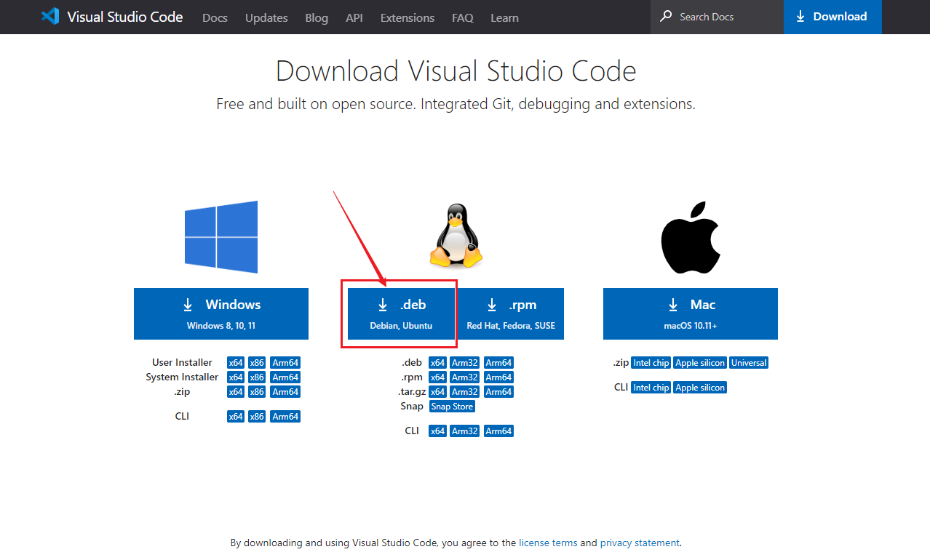This screenshot has height=560, width=930.
Task: Select Windows User Installer x64
Action: point(236,363)
